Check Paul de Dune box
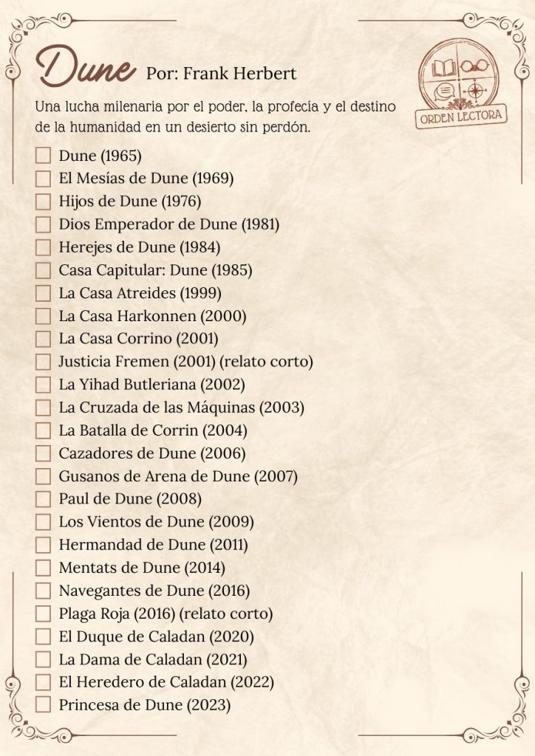535x756 pixels. point(44,499)
